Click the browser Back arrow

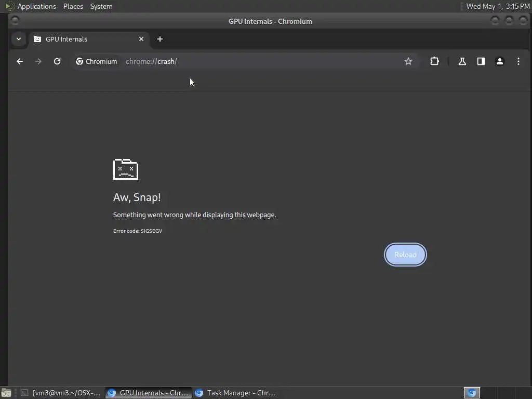point(20,61)
